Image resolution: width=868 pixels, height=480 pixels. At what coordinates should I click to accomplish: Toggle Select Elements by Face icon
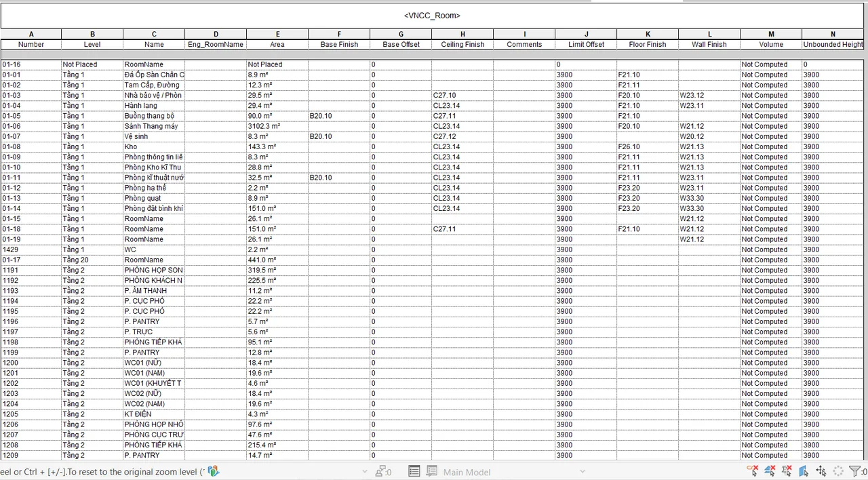click(804, 471)
